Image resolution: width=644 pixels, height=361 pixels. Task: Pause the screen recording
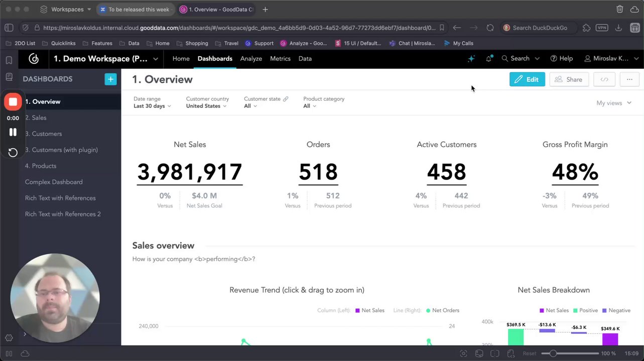[13, 132]
